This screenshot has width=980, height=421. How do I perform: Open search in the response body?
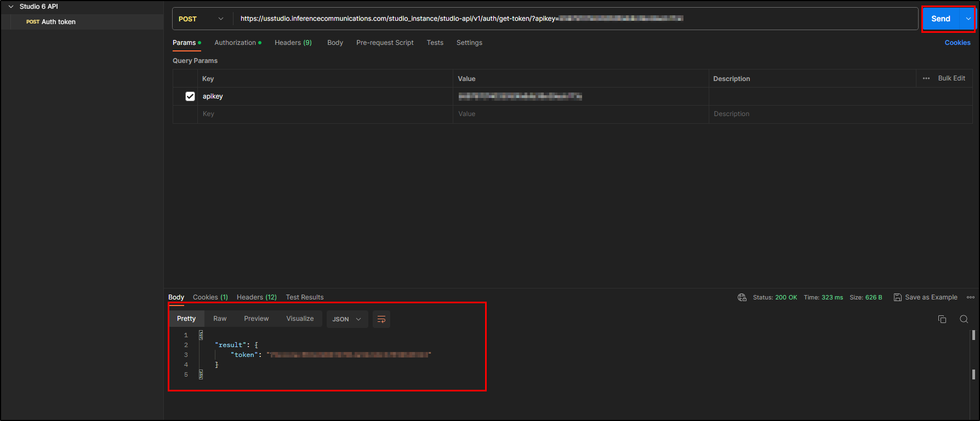point(964,319)
